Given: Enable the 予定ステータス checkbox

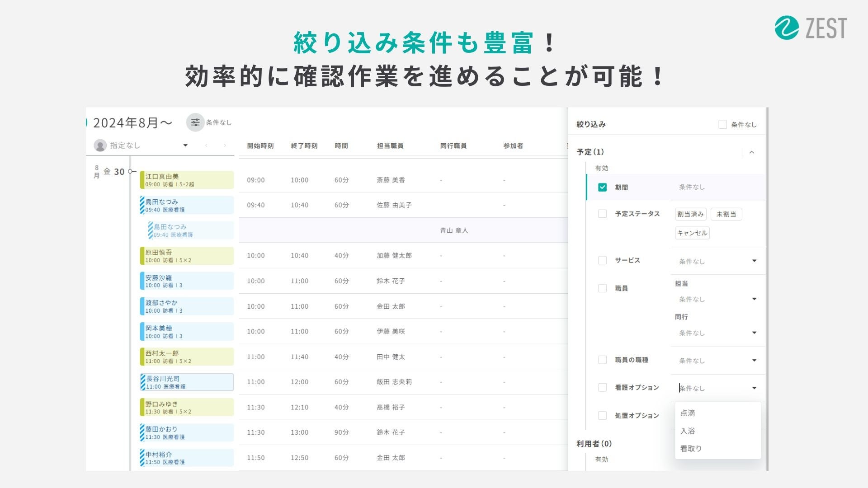Looking at the screenshot, I should click(602, 214).
